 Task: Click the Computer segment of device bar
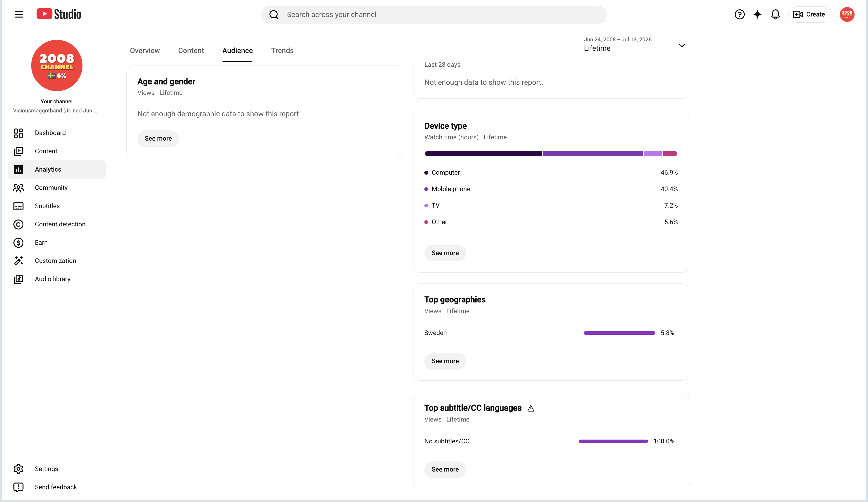(483, 154)
